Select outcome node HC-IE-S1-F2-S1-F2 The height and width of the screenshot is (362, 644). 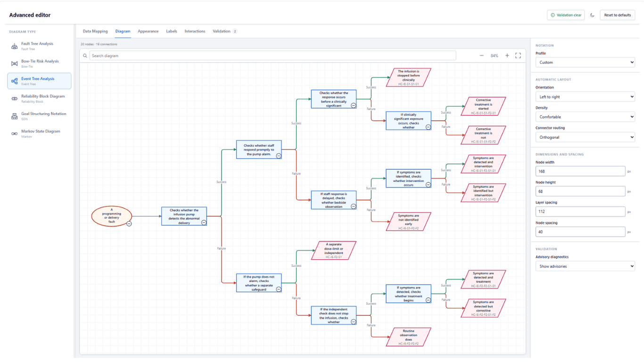tap(483, 193)
